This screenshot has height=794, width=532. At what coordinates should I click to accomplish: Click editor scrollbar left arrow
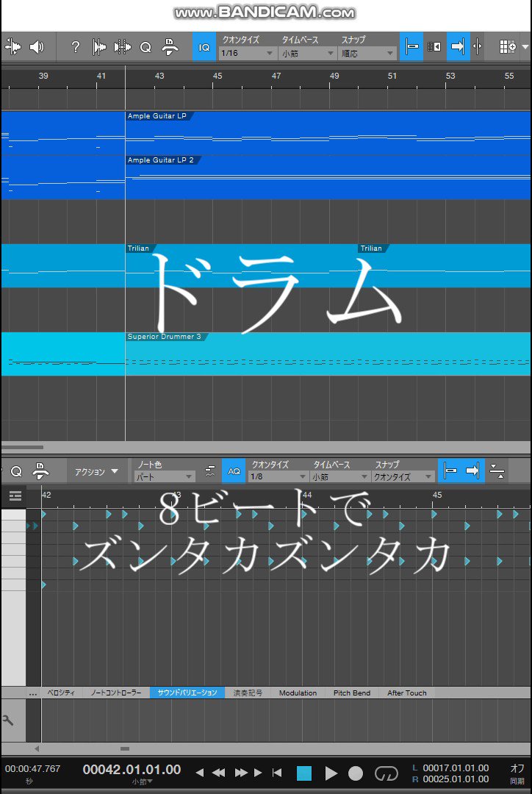[x=37, y=748]
